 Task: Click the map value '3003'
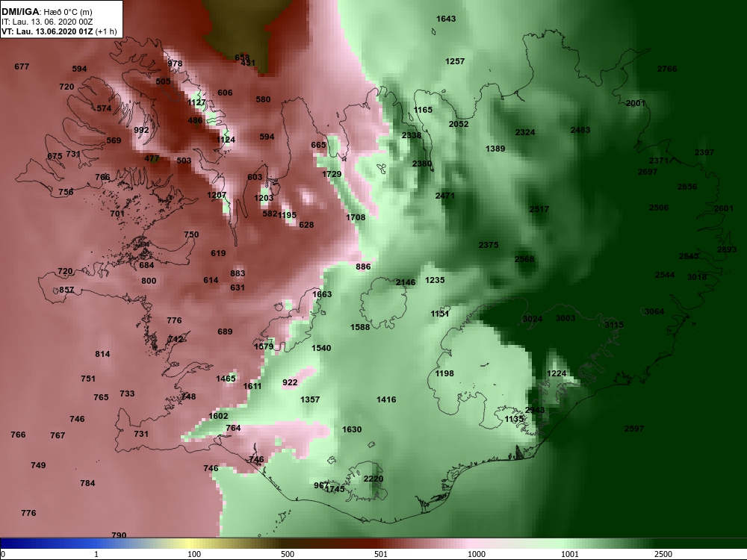click(x=565, y=318)
